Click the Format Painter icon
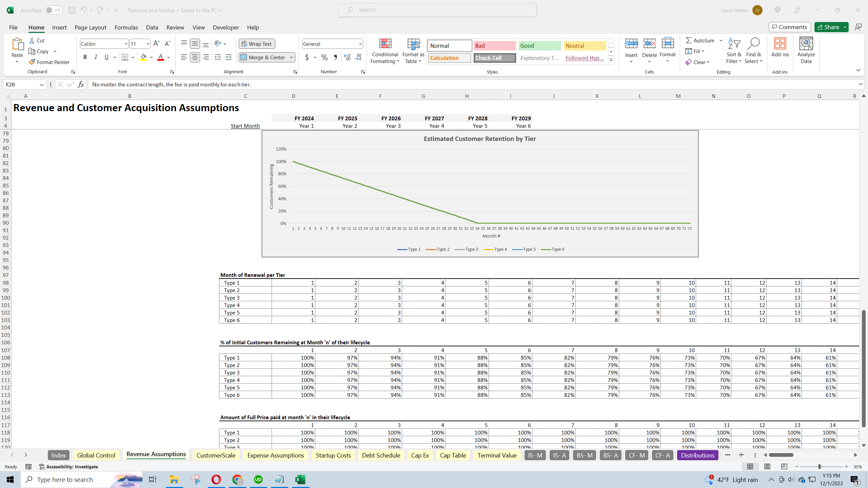 point(32,62)
